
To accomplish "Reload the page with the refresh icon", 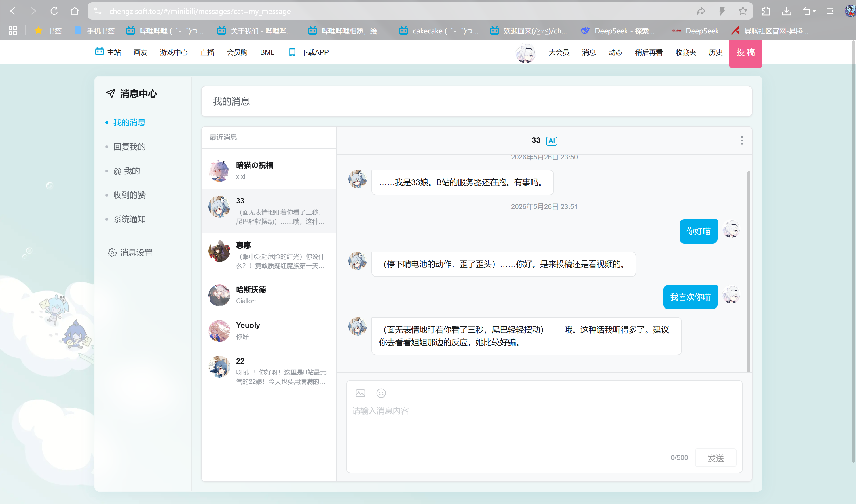I will pos(54,11).
